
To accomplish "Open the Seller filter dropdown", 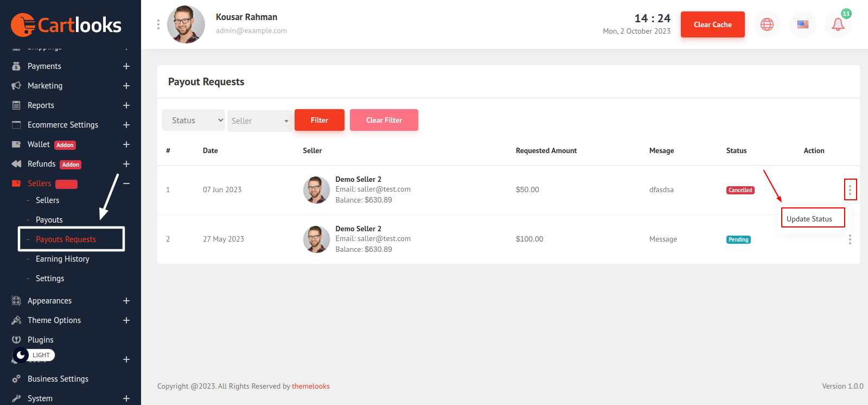I will (x=259, y=121).
